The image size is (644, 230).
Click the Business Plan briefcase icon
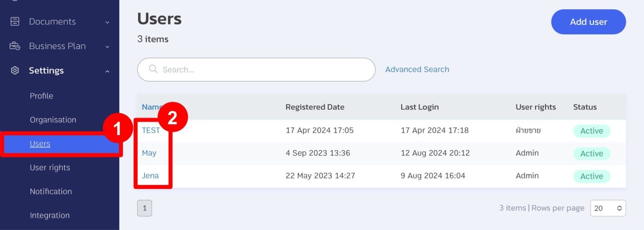pyautogui.click(x=15, y=46)
